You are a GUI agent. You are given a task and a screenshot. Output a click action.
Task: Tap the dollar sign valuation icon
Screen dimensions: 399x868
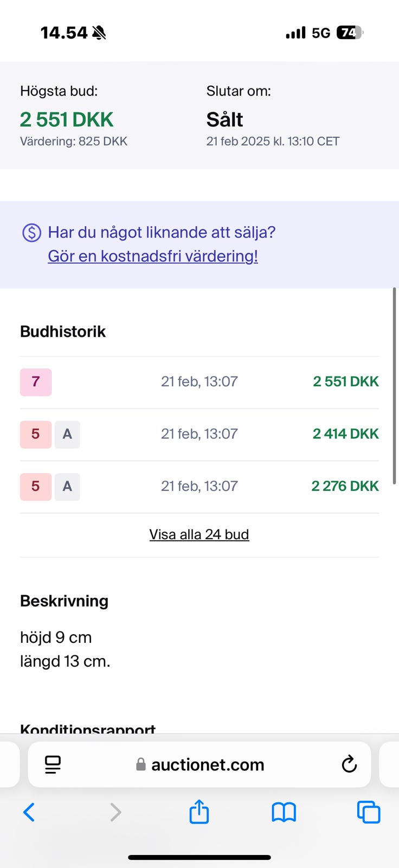tap(31, 233)
